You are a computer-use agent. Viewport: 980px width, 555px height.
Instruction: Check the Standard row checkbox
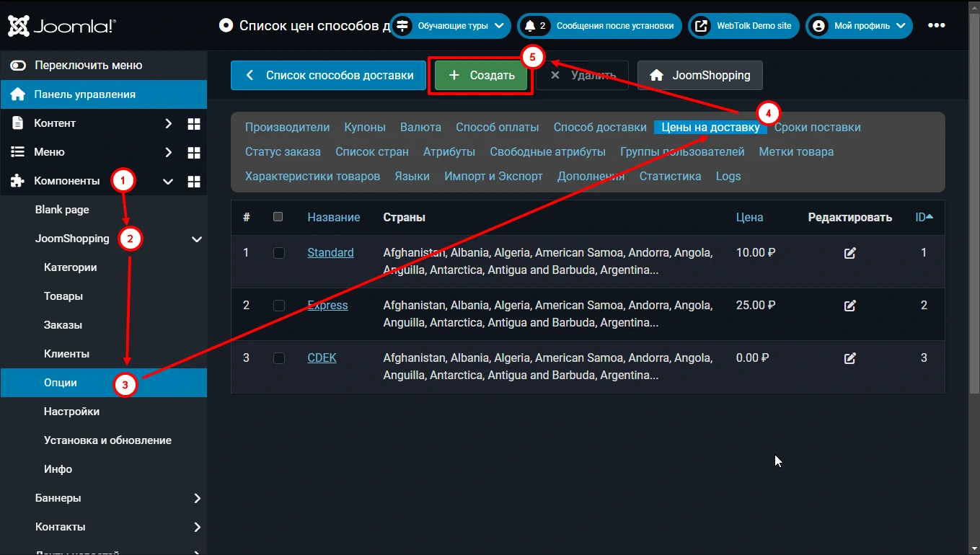pos(279,253)
